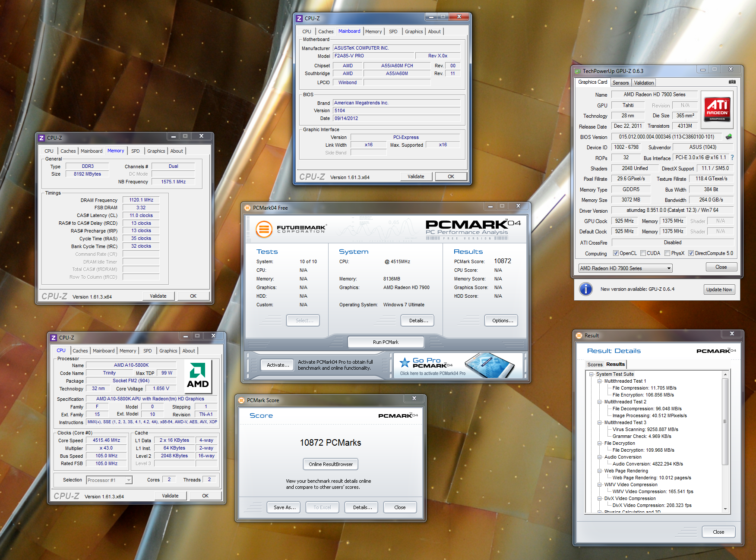Click the Futuremark orange logo in PCMark04
Screen dimensions: 756x560
pyautogui.click(x=263, y=229)
